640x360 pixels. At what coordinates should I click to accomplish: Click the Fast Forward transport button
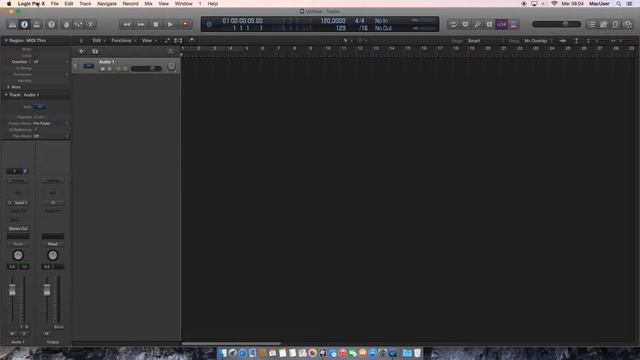coord(141,24)
